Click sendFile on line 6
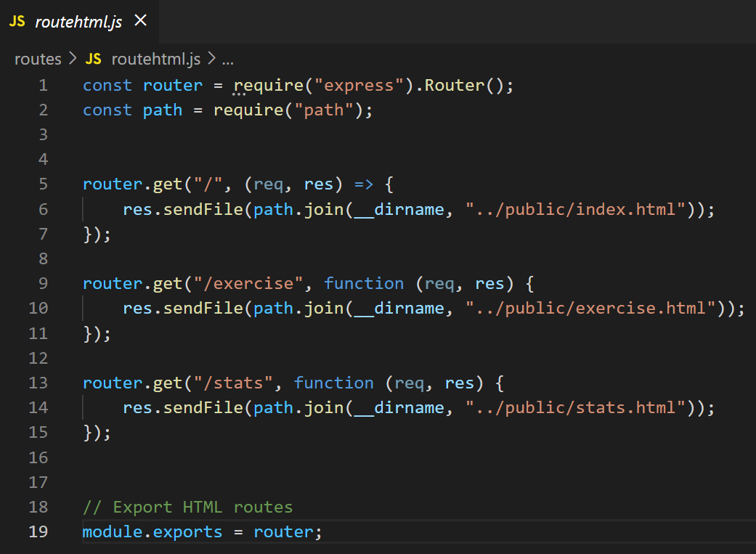The height and width of the screenshot is (554, 756). (x=203, y=209)
